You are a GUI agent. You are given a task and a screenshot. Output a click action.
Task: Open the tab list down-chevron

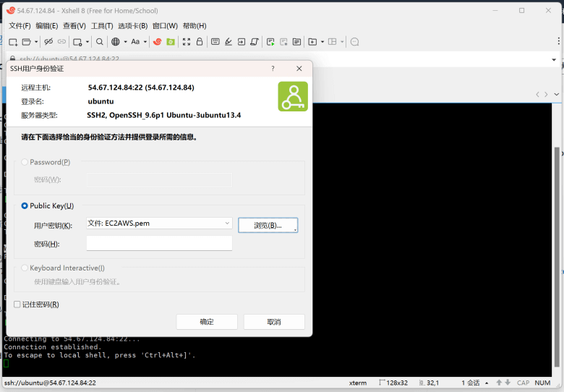(x=556, y=94)
